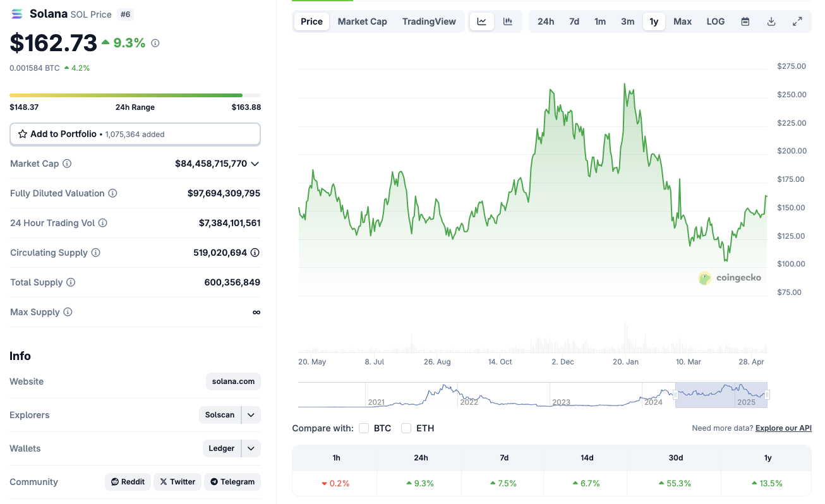
Task: Switch to the line chart view
Action: (481, 21)
